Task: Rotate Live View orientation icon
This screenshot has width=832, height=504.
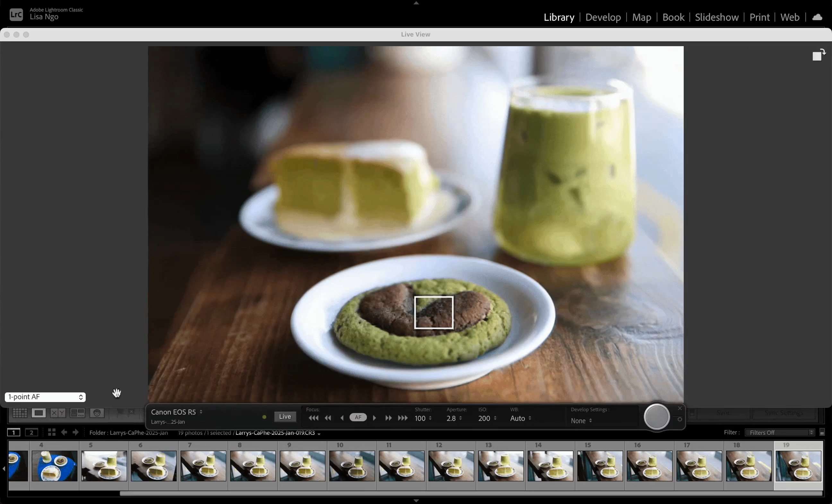Action: coord(819,55)
